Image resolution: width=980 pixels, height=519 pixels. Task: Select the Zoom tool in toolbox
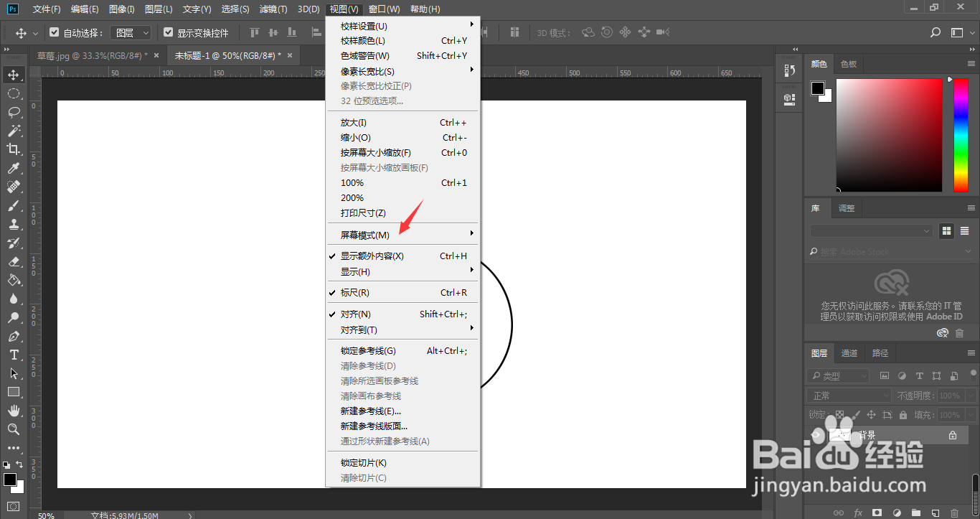[14, 429]
